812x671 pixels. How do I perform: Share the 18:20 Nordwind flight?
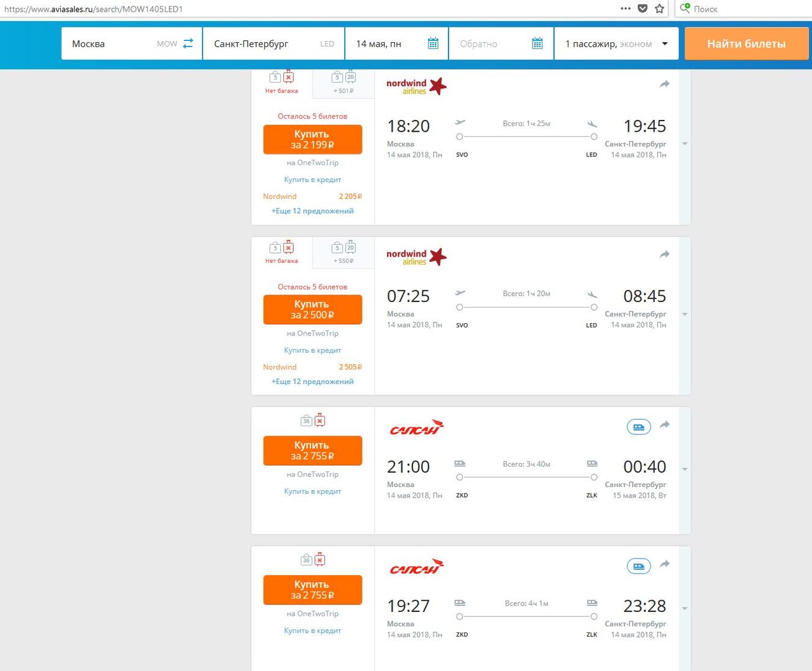pyautogui.click(x=664, y=84)
